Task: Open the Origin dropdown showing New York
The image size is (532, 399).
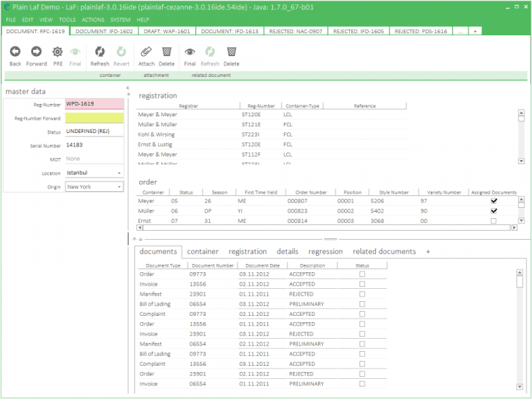Action: point(119,186)
